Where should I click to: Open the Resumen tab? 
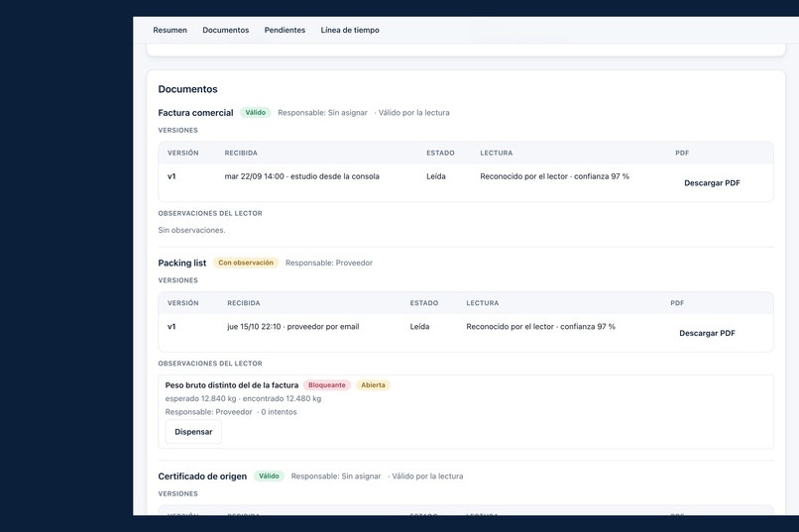[170, 30]
